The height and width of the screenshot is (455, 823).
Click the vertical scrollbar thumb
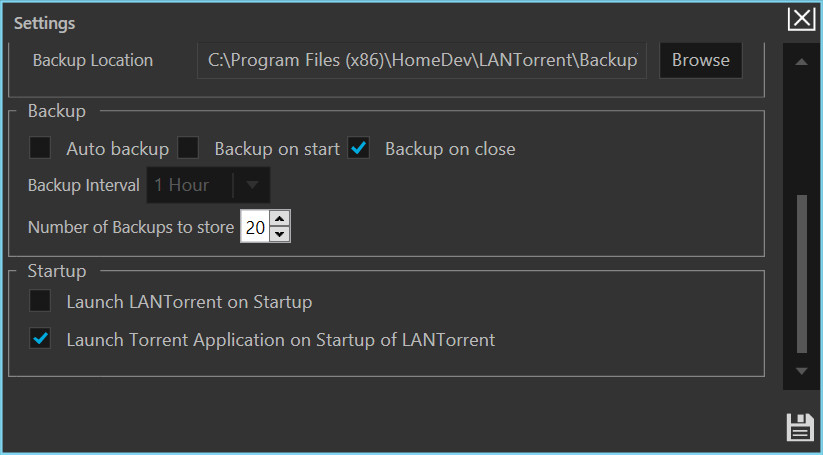(801, 273)
